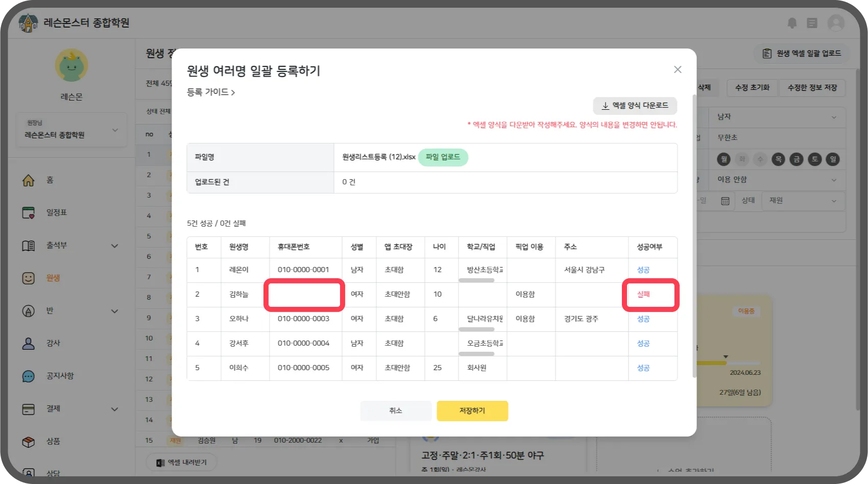
Task: Toggle the 토 weekday circle
Action: tap(815, 159)
